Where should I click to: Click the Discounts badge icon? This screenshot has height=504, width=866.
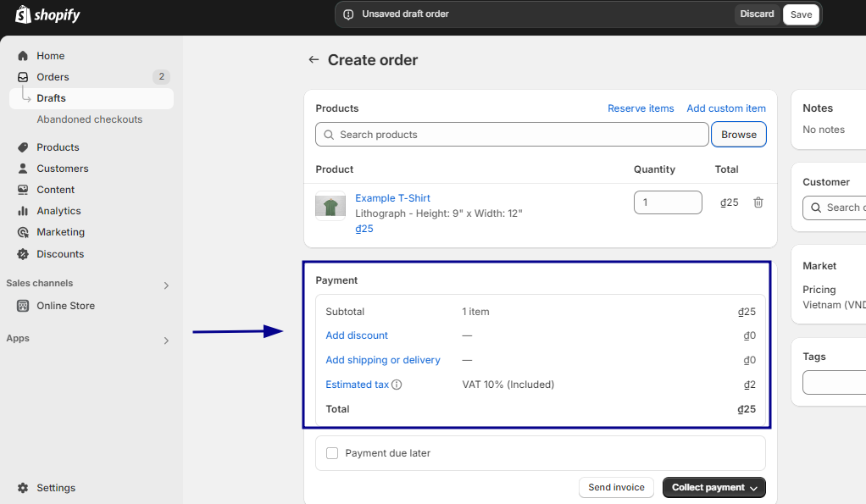[x=23, y=254]
